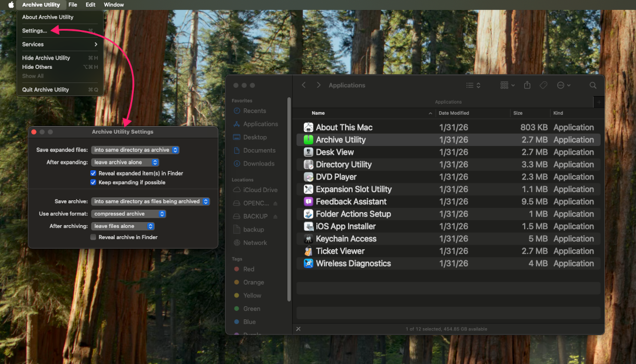This screenshot has height=364, width=636.
Task: Open the Edit menu in the menu bar
Action: pyautogui.click(x=91, y=5)
